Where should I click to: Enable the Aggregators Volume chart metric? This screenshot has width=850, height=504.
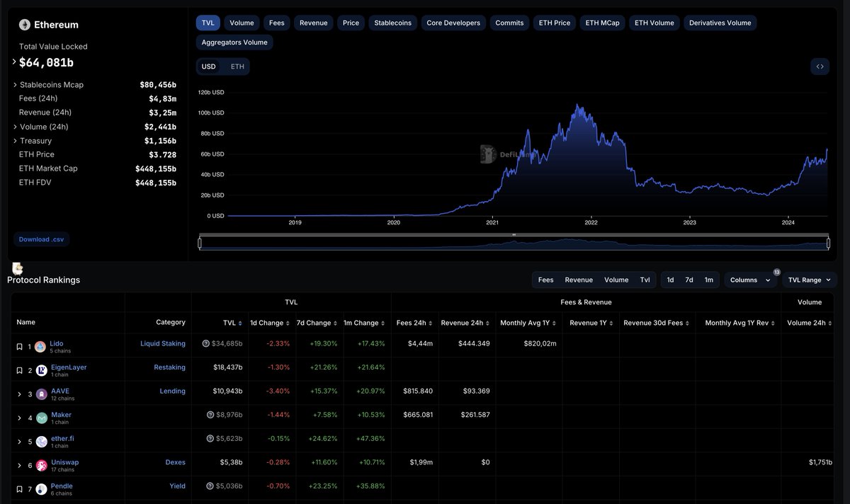pos(234,42)
